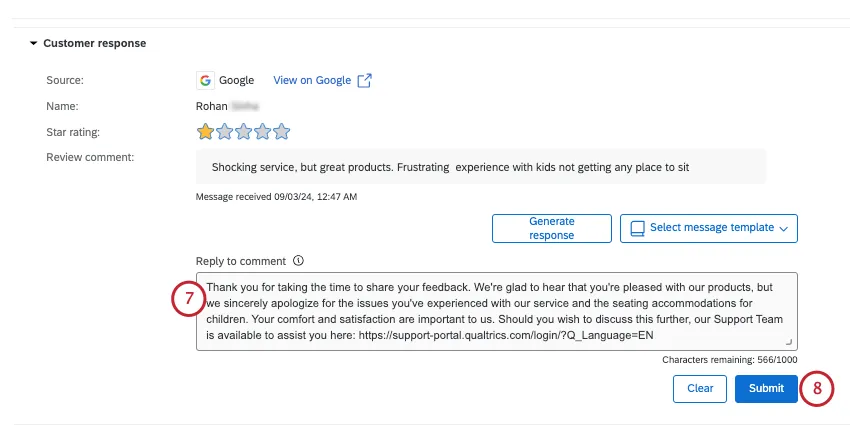Submit the reply with the Submit button

coord(766,389)
